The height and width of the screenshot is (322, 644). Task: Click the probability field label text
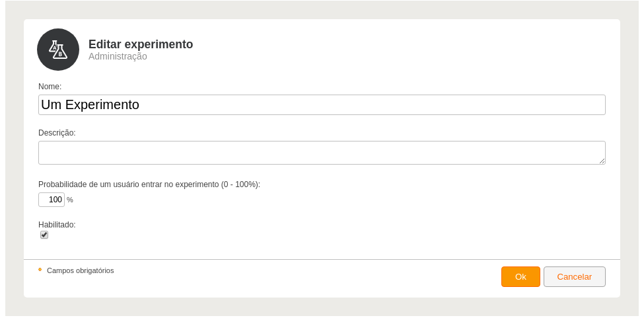click(x=149, y=184)
